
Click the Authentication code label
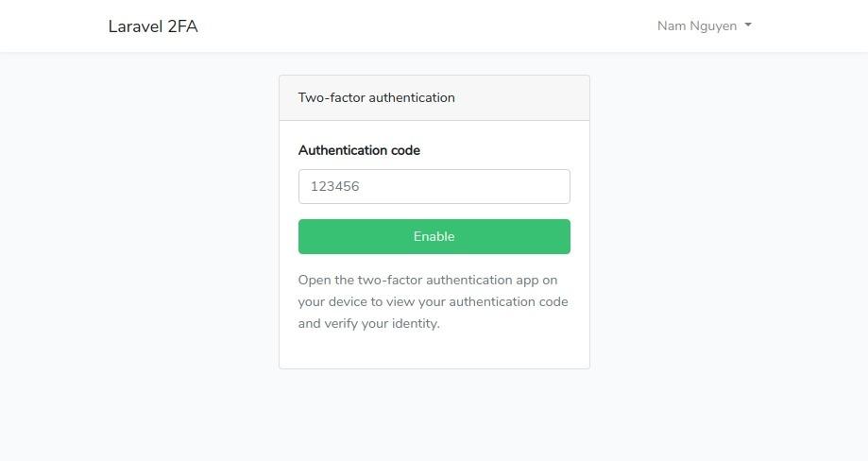tap(359, 150)
